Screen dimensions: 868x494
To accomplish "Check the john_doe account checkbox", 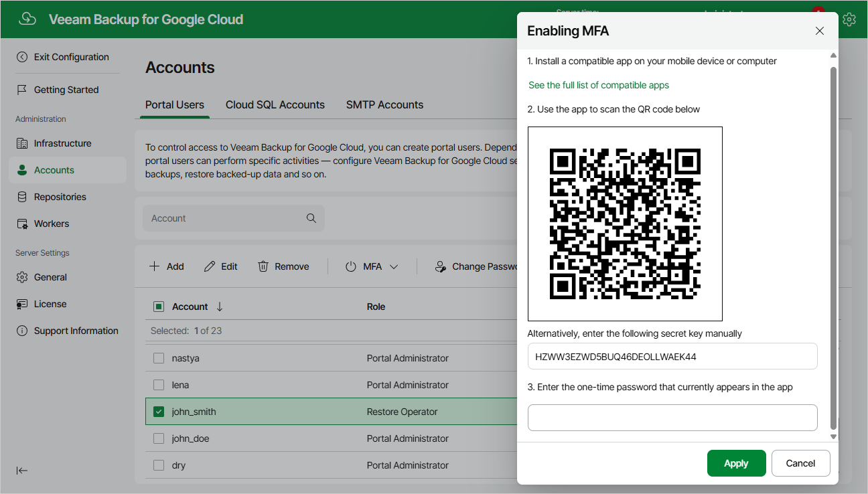I will tap(159, 438).
